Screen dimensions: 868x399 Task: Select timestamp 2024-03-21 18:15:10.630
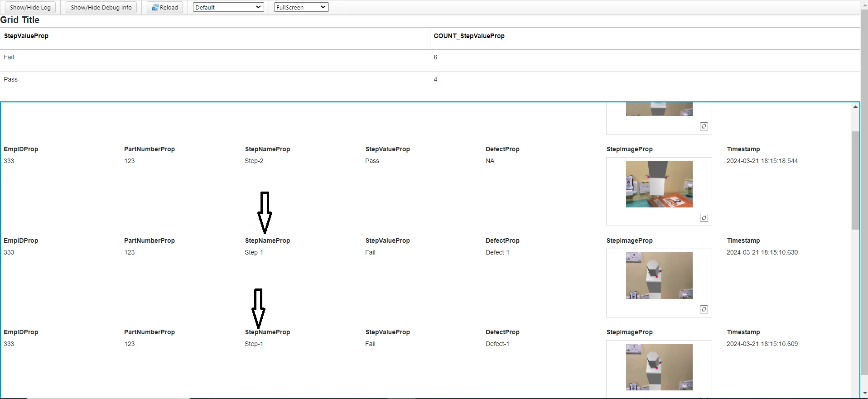[x=762, y=252]
